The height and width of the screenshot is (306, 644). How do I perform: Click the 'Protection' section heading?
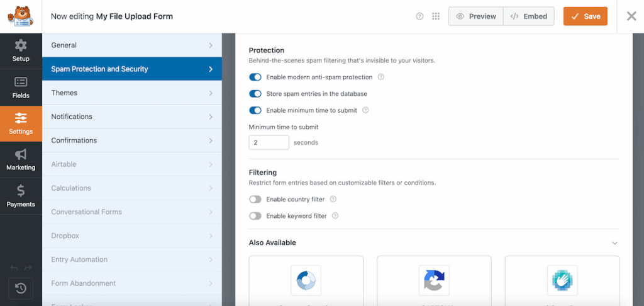(x=267, y=50)
